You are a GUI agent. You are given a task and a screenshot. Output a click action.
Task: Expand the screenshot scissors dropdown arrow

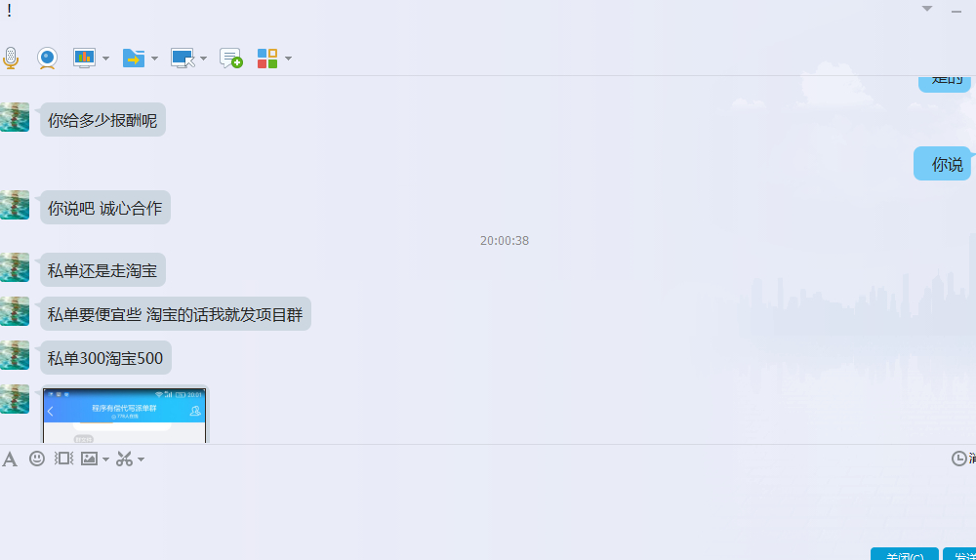(141, 460)
